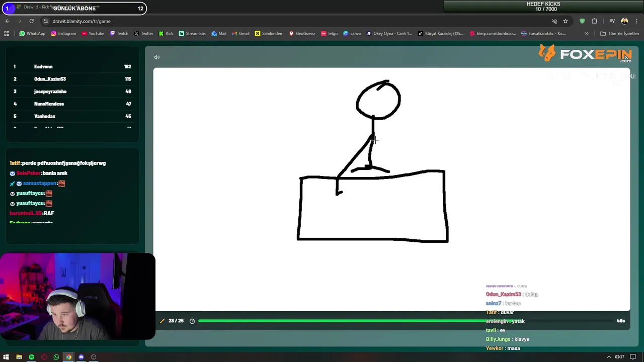644x362 pixels.
Task: Toggle the game sound speaker icon
Action: pyautogui.click(x=156, y=57)
